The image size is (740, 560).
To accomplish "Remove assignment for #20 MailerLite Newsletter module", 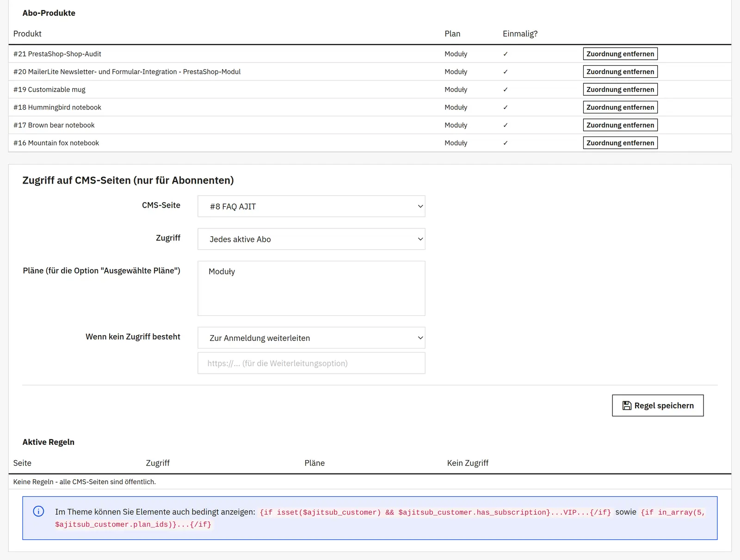I will click(620, 72).
